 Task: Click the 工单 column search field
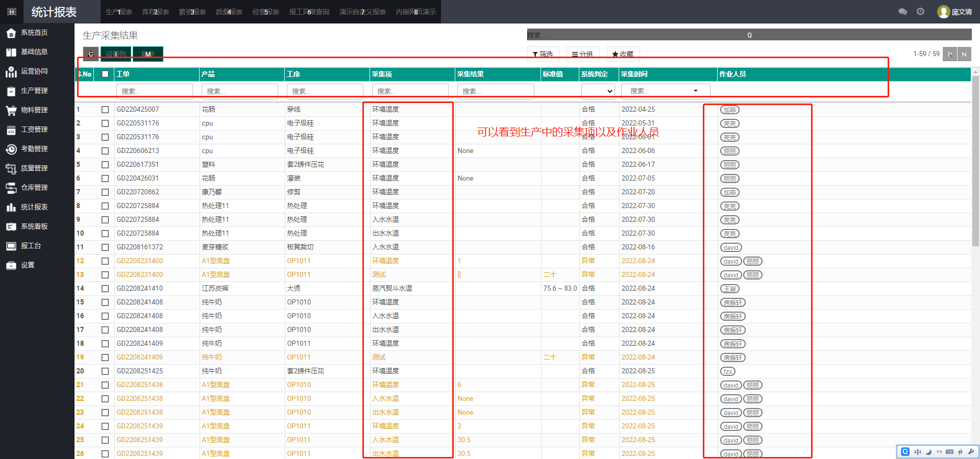click(154, 91)
